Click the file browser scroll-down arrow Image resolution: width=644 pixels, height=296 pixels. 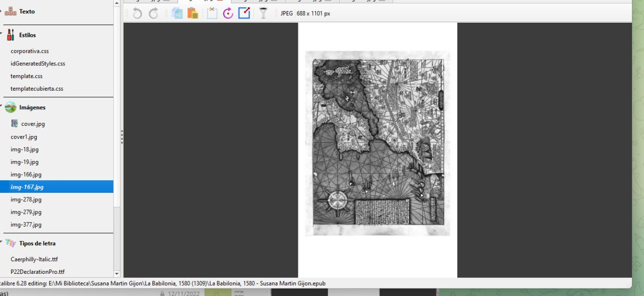click(117, 274)
